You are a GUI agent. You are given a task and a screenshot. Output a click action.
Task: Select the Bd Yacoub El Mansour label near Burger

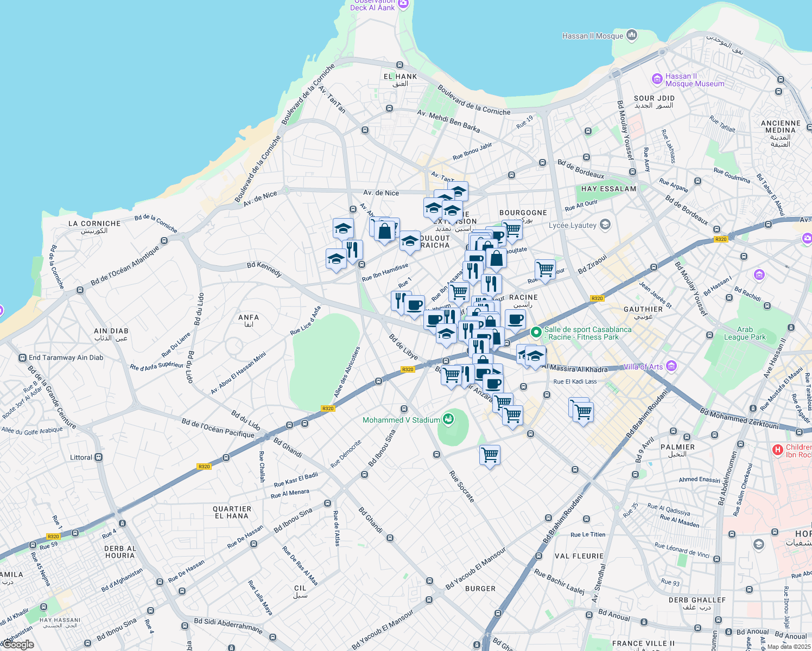pos(475,568)
